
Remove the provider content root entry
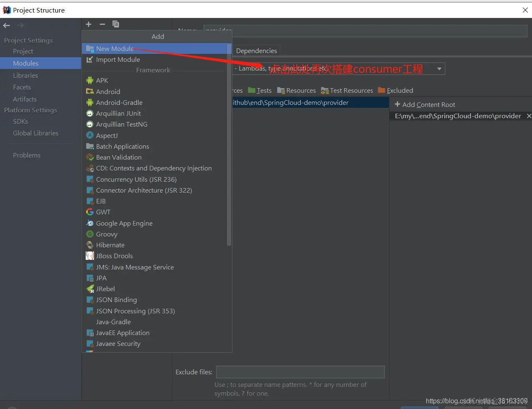[x=529, y=116]
